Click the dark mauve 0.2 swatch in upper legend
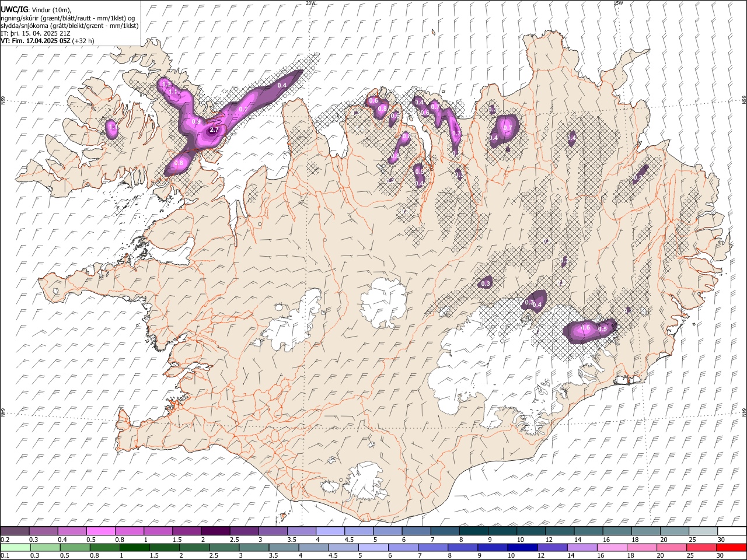The image size is (747, 560). (x=15, y=531)
